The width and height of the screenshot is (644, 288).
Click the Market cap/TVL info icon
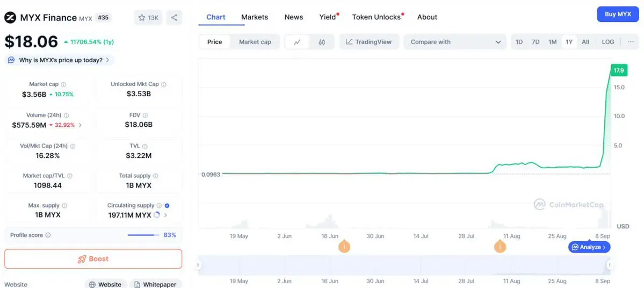(x=70, y=176)
